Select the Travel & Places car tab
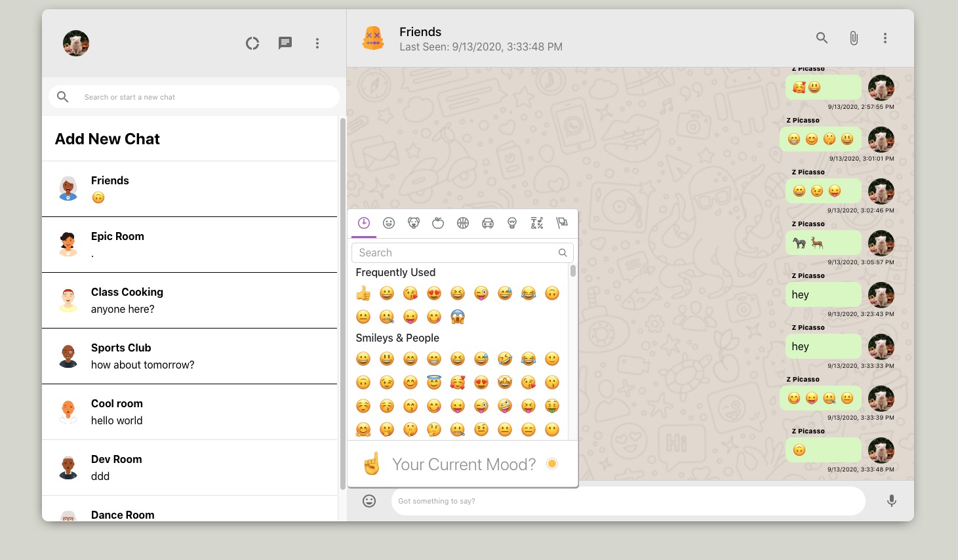 [488, 223]
